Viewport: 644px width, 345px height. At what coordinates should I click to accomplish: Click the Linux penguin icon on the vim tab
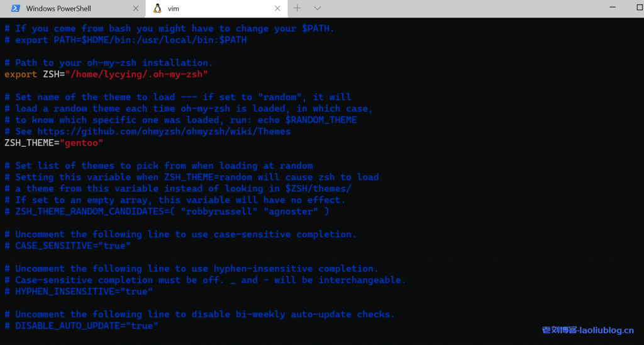click(x=157, y=9)
